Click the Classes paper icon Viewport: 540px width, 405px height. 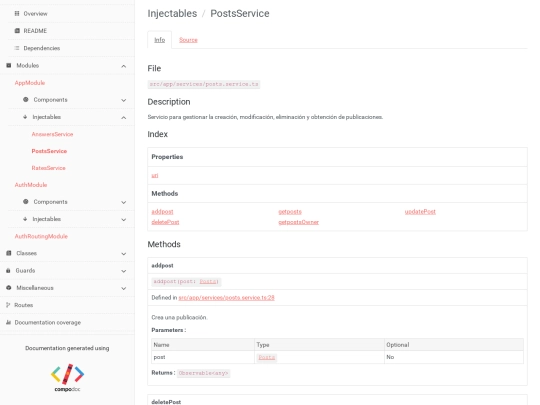tap(9, 253)
